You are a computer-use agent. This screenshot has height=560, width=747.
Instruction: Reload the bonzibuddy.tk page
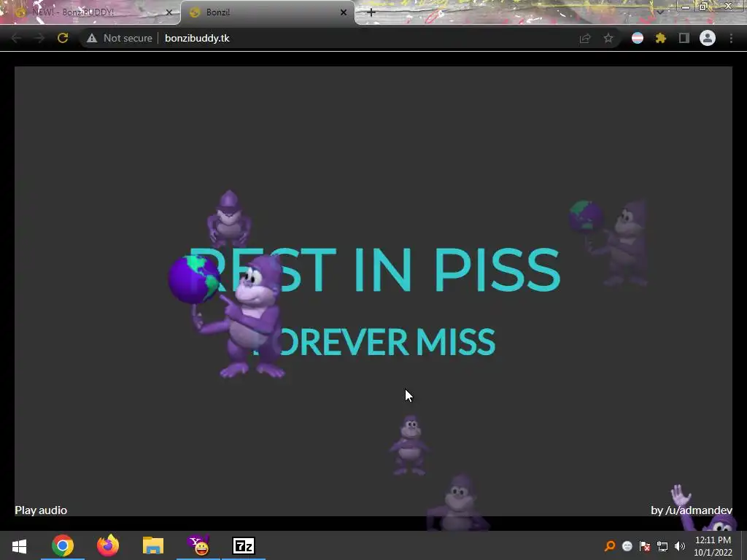(x=63, y=38)
